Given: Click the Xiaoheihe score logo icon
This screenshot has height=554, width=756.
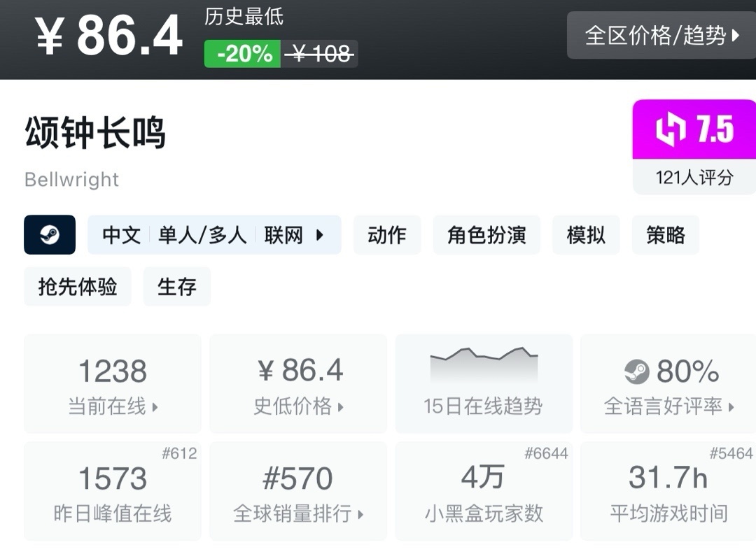Looking at the screenshot, I should (x=671, y=130).
